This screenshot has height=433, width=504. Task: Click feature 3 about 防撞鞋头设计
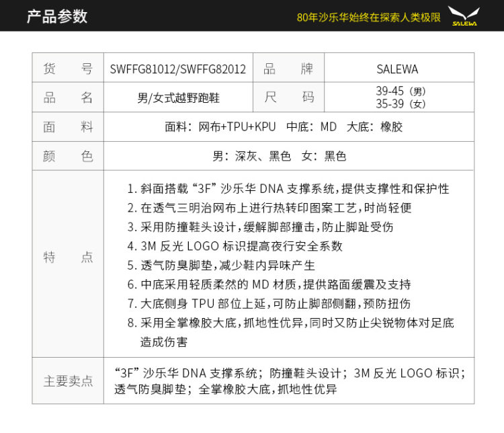click(260, 227)
